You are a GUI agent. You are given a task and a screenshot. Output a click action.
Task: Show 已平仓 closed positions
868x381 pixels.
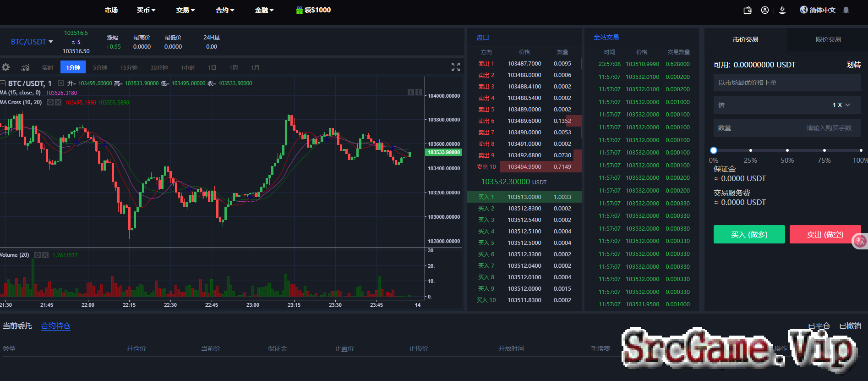[819, 326]
